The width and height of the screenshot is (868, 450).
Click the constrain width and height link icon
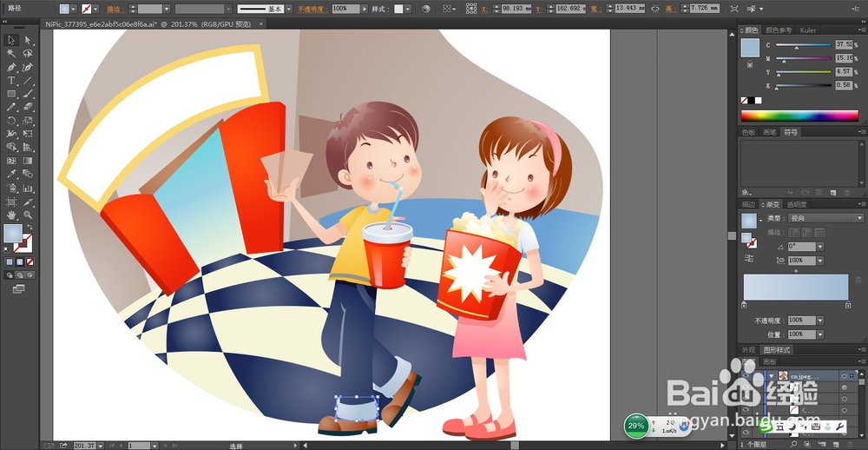655,9
